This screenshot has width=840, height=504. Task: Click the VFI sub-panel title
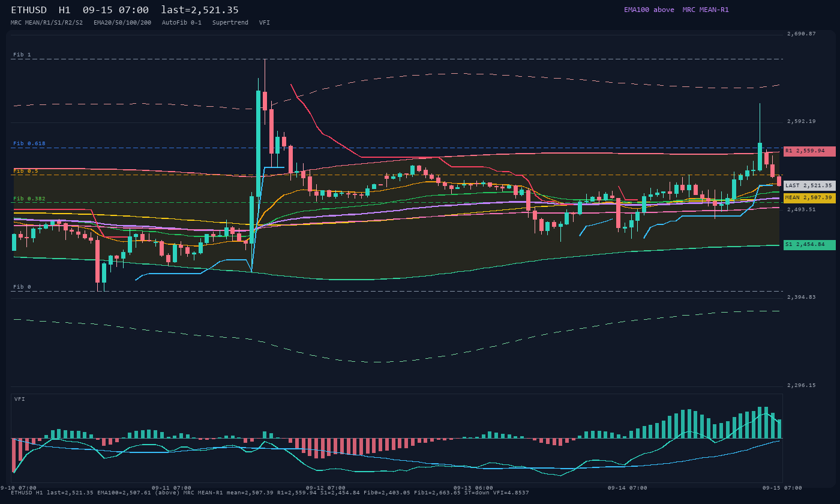click(20, 399)
